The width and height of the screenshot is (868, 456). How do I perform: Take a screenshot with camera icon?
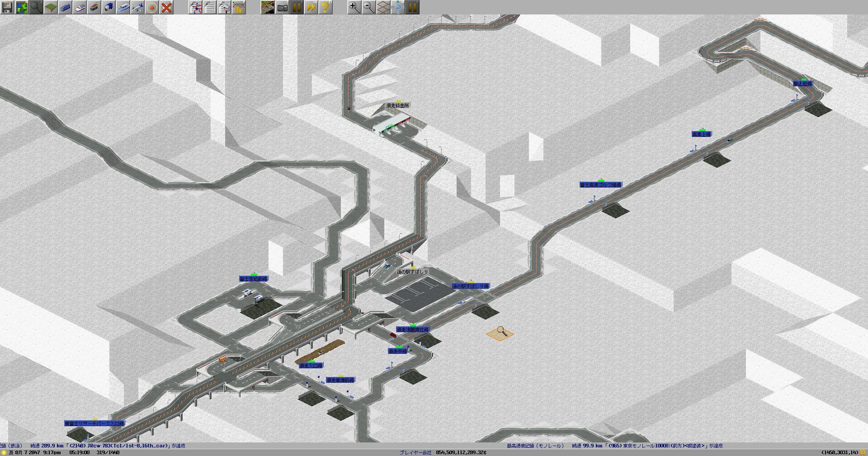click(x=282, y=7)
